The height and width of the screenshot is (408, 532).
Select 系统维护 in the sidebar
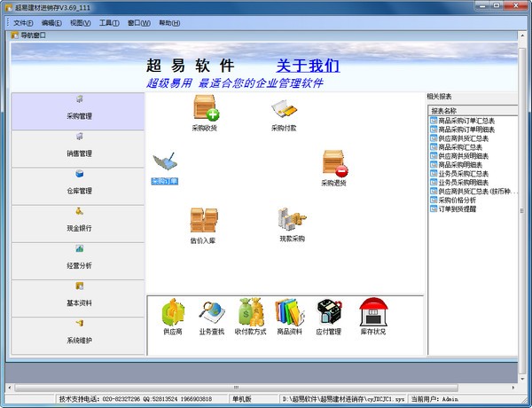(x=78, y=335)
